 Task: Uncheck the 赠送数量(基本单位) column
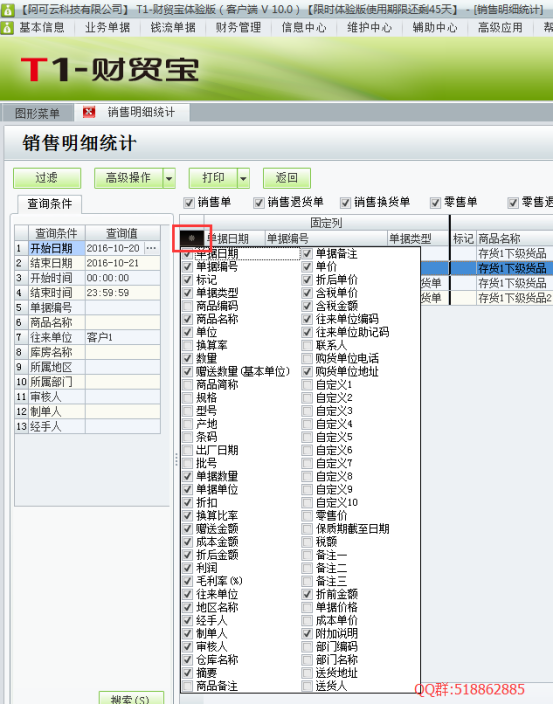[x=188, y=371]
